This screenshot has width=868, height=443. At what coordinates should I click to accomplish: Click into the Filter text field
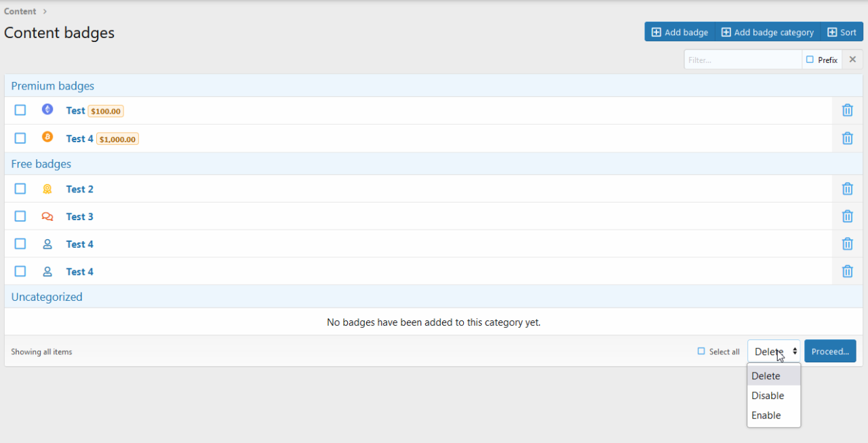point(742,60)
